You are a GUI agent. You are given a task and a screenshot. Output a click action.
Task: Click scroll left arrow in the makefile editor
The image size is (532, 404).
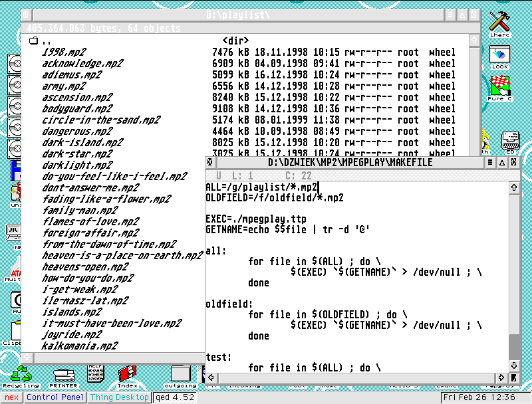coord(211,378)
